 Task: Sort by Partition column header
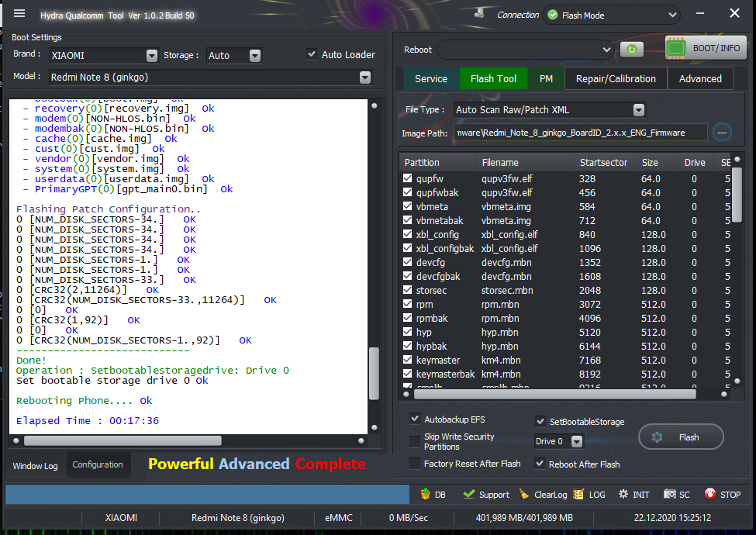point(422,163)
